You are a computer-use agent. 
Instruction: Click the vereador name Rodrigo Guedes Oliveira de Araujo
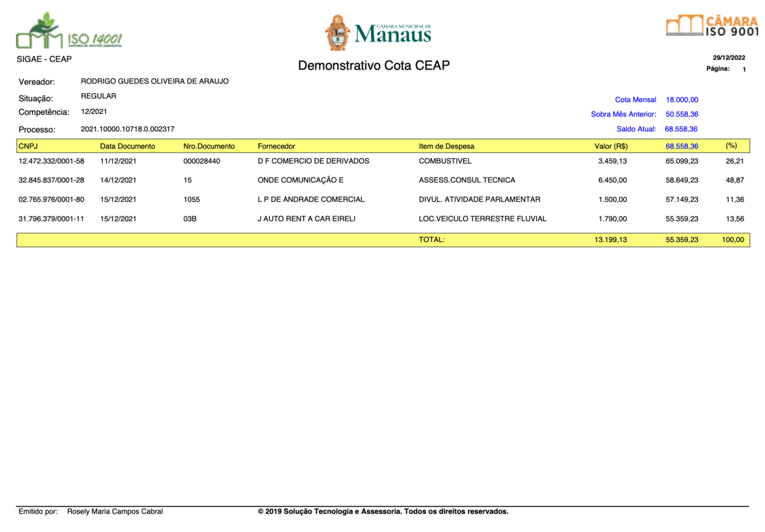[155, 82]
